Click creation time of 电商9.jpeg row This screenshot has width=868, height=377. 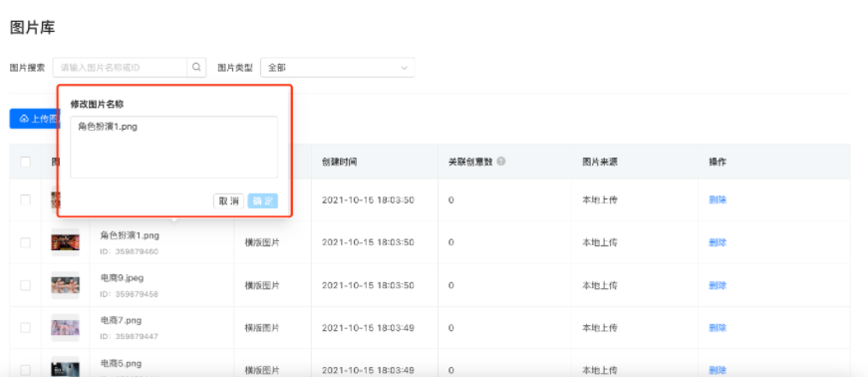point(368,285)
